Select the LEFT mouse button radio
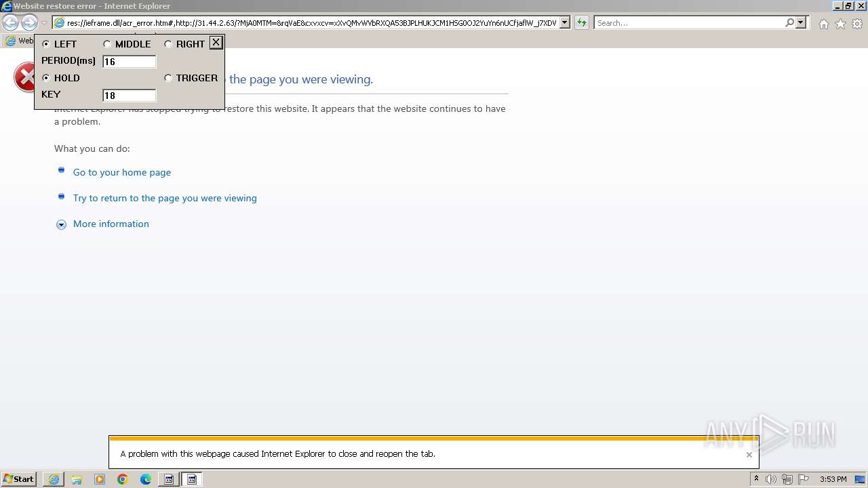The image size is (868, 488). coord(46,44)
